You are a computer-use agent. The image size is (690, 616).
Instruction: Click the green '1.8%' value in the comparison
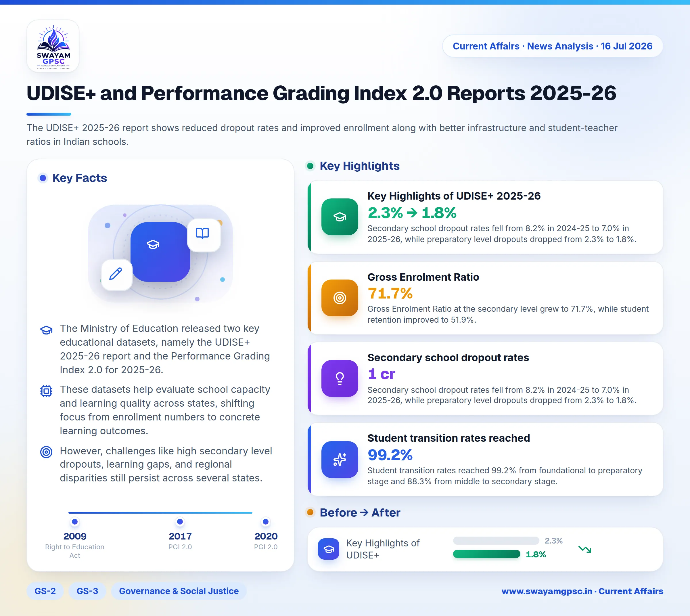pos(535,554)
